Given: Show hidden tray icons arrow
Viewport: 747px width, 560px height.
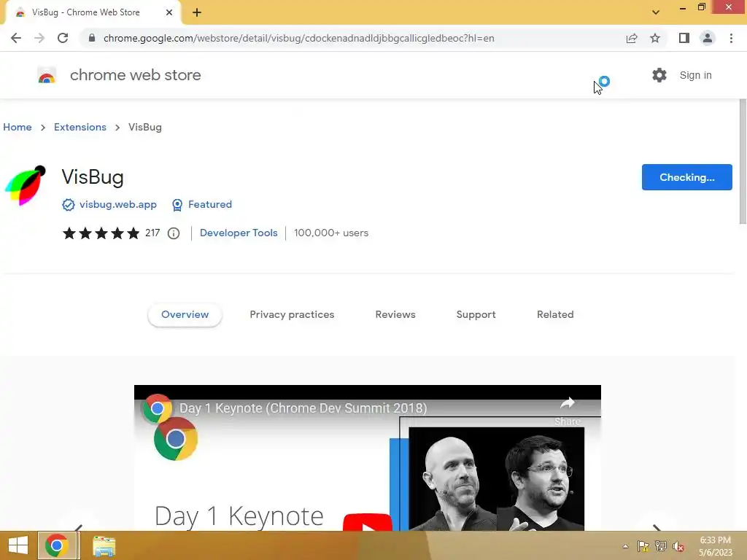Looking at the screenshot, I should coord(625,546).
